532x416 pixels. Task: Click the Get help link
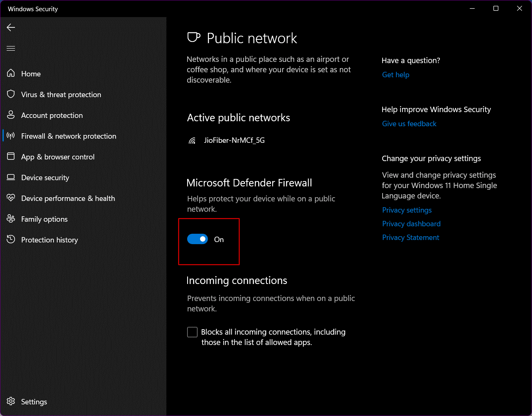[x=395, y=75]
